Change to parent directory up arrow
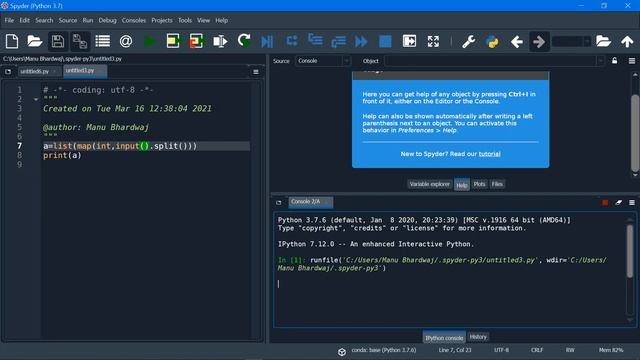 click(627, 41)
